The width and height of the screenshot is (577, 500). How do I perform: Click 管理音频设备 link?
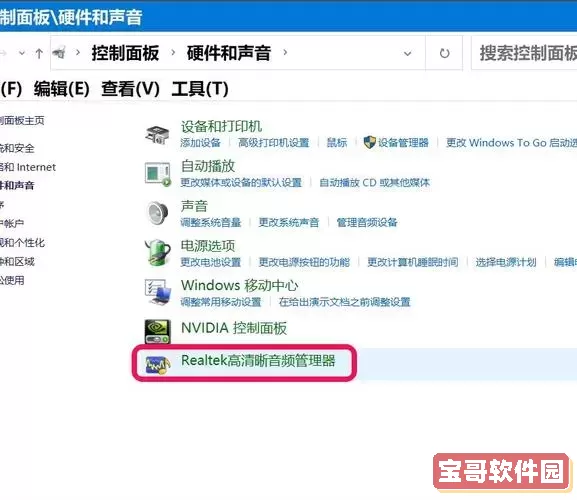pos(367,222)
